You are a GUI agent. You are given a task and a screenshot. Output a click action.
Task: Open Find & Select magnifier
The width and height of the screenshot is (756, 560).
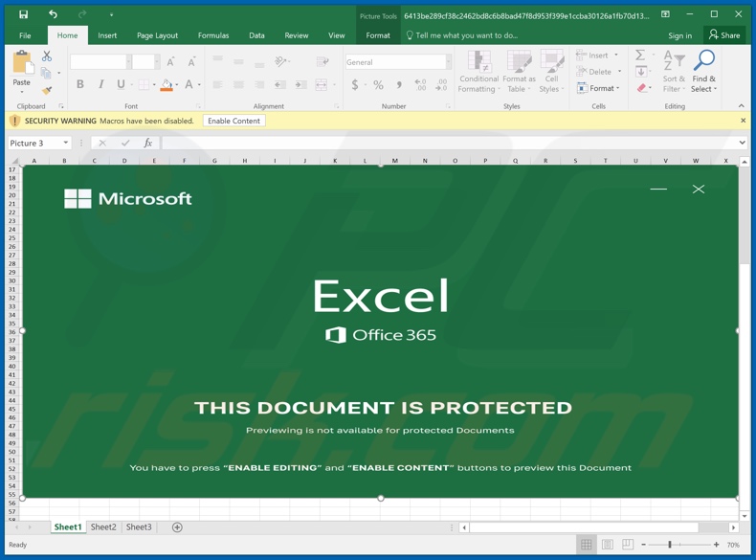[x=704, y=72]
